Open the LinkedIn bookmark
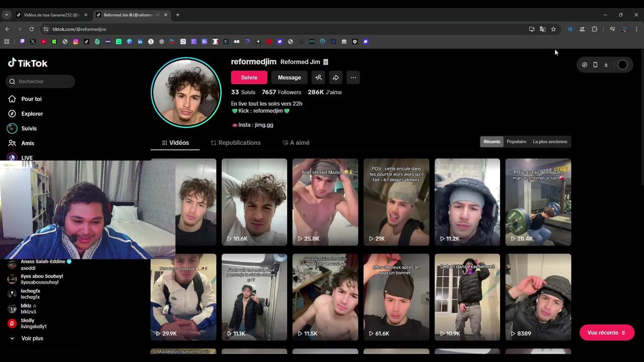Screen dimensions: 644x362 tap(140, 42)
